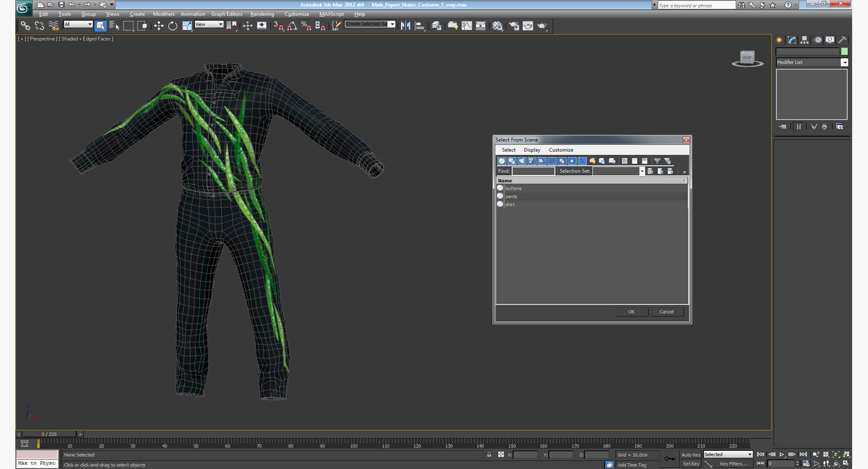Open the Modify command panel tab
Viewport: 868px width, 469px height.
[792, 40]
